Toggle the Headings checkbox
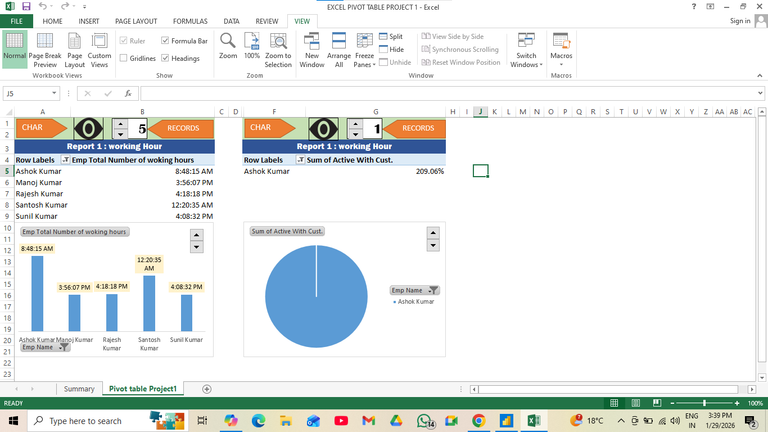The image size is (768, 432). coord(165,58)
